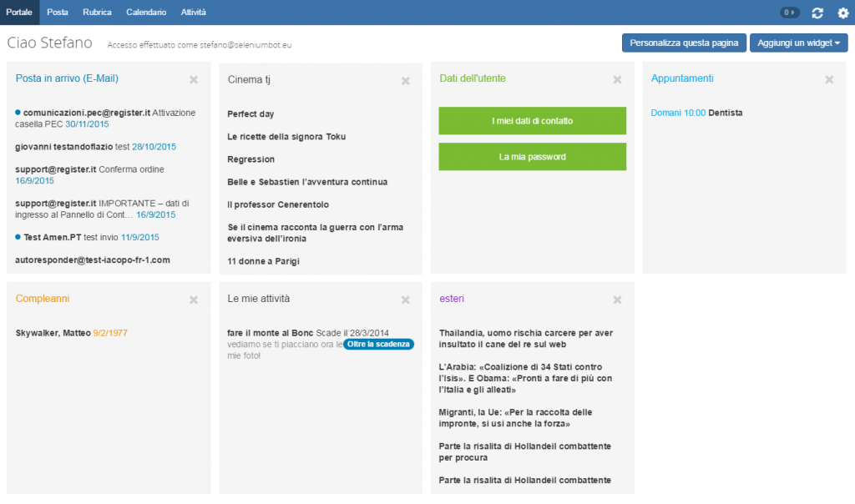The image size is (855, 504).
Task: Check the notification counter badge showing 0
Action: click(790, 12)
